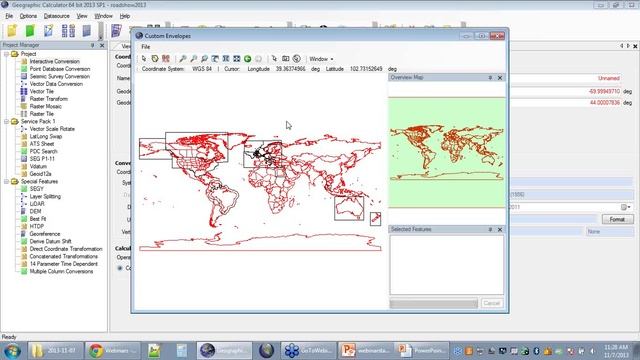640x360 pixels.
Task: Select Interactive Conversion in Project Manager
Action: 54,61
